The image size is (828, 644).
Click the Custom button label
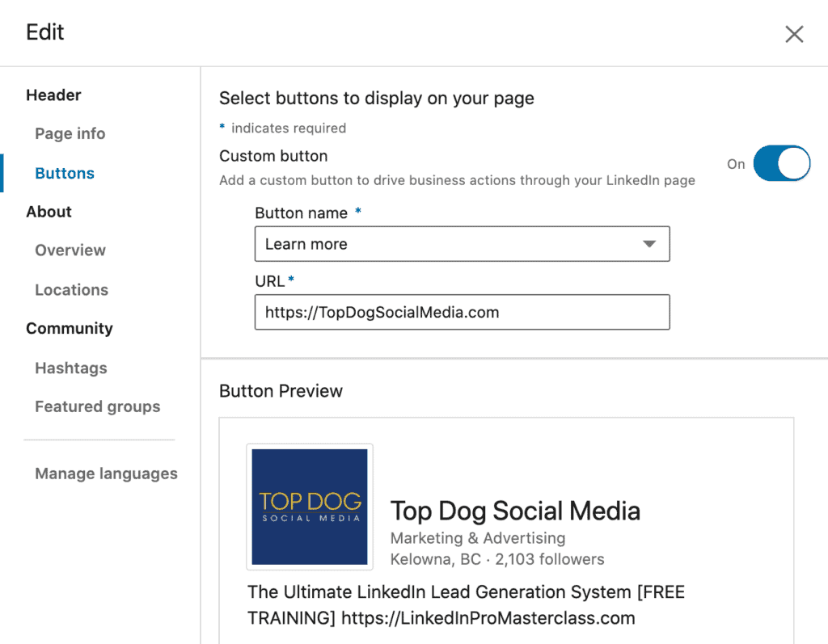pyautogui.click(x=273, y=156)
